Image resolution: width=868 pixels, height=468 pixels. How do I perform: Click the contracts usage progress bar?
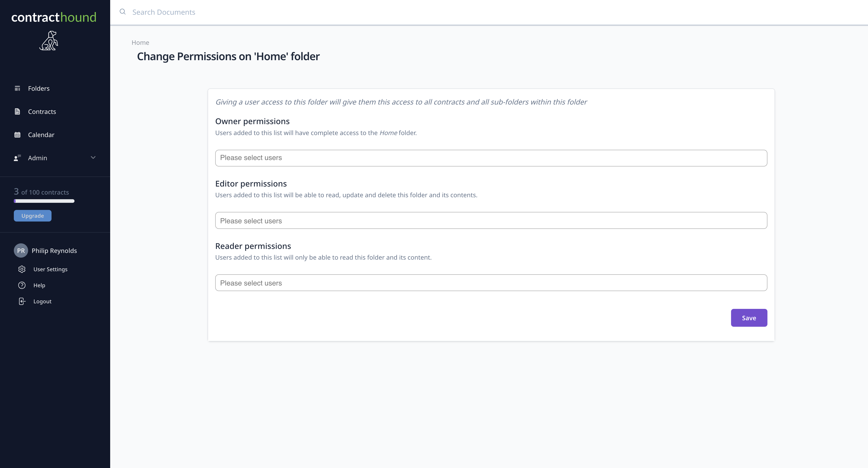click(x=44, y=201)
